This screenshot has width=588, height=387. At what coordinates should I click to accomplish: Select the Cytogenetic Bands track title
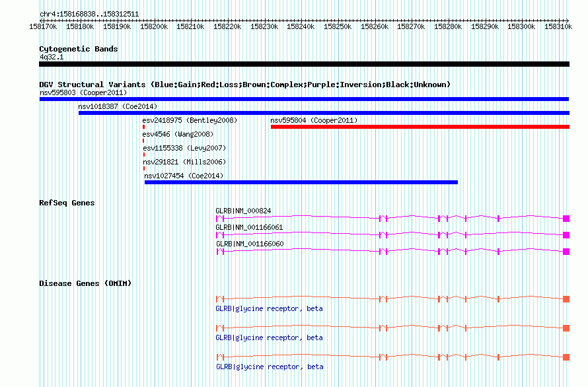click(79, 49)
